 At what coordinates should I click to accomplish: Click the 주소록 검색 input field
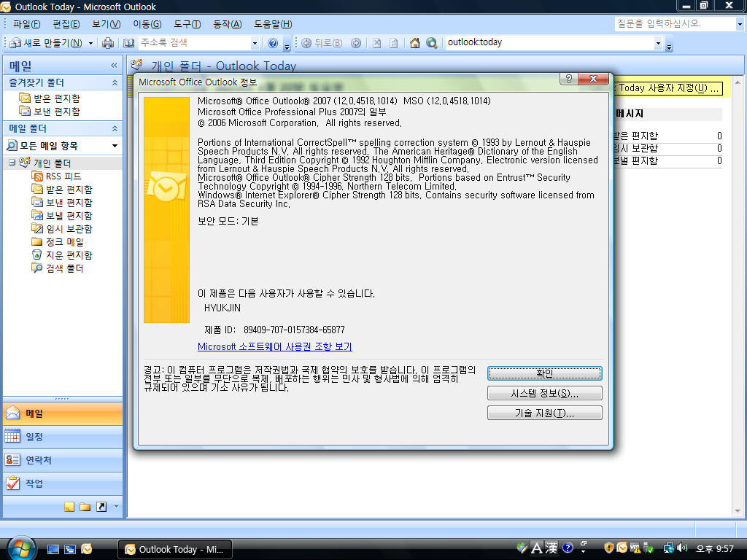194,43
